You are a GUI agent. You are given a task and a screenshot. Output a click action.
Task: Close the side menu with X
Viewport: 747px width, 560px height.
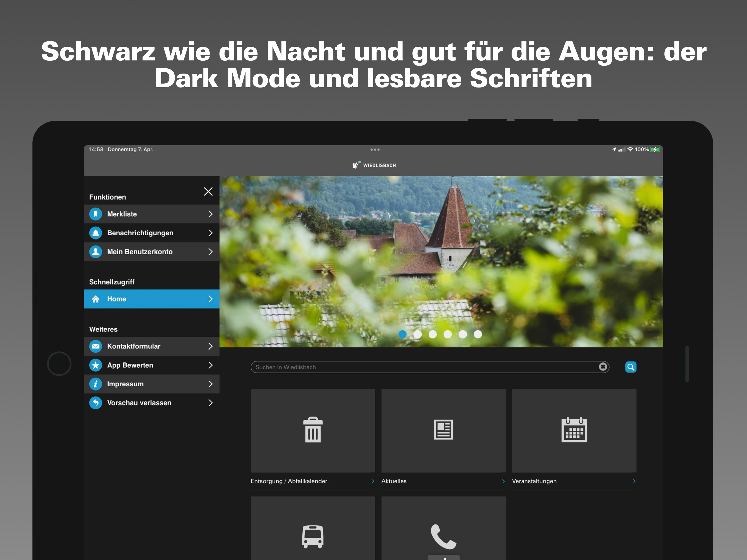208,191
